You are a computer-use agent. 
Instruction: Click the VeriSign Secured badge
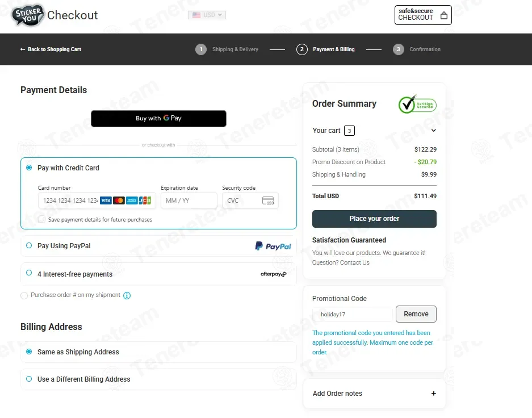tap(417, 104)
